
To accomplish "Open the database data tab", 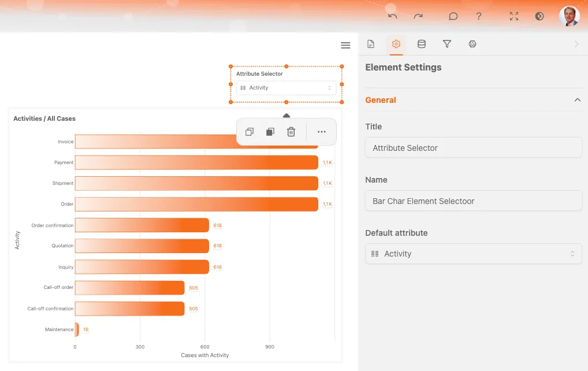I will pyautogui.click(x=422, y=44).
